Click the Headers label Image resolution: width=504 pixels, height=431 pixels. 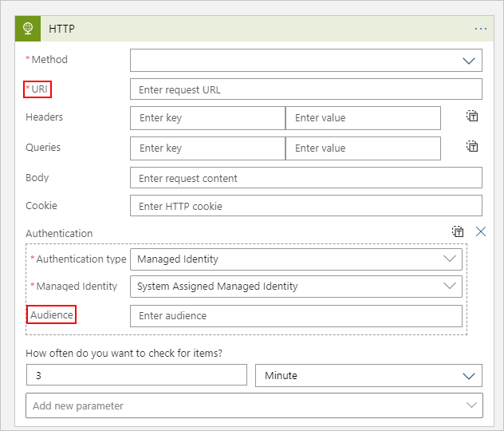(44, 117)
